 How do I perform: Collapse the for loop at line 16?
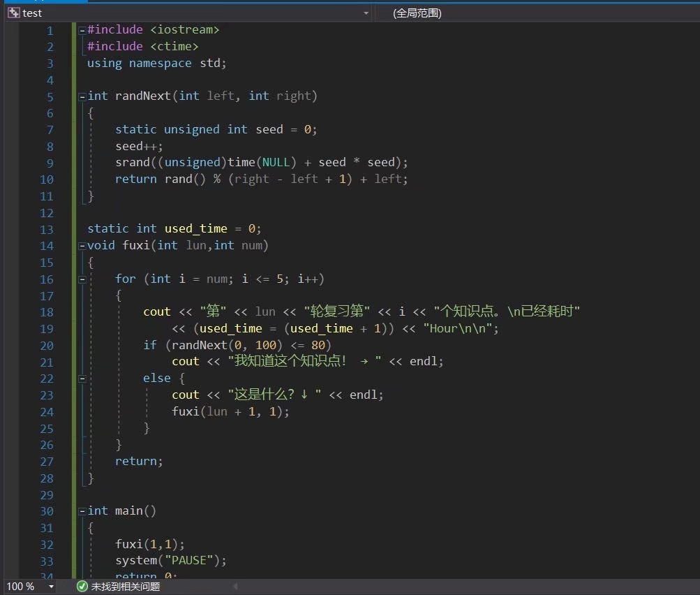click(82, 279)
